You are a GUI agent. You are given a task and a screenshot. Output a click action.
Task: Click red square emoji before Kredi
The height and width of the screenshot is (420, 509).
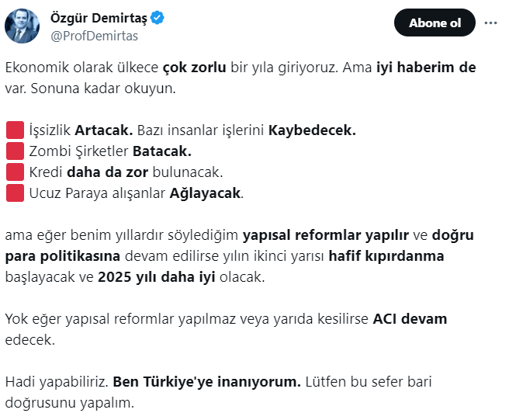point(15,172)
